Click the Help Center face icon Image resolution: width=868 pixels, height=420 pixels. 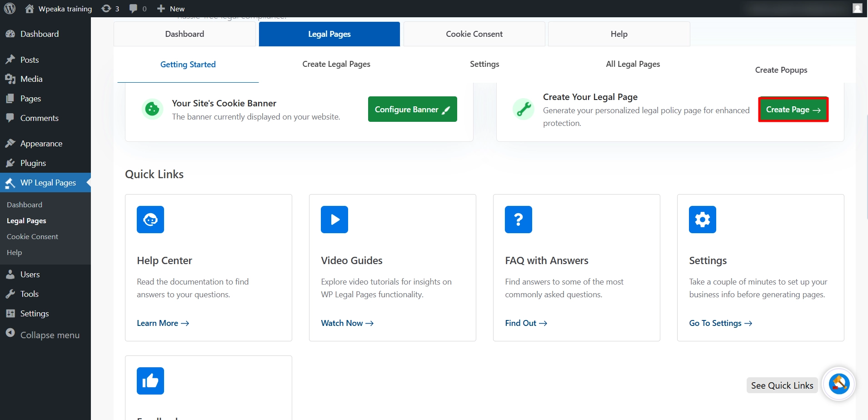coord(150,220)
